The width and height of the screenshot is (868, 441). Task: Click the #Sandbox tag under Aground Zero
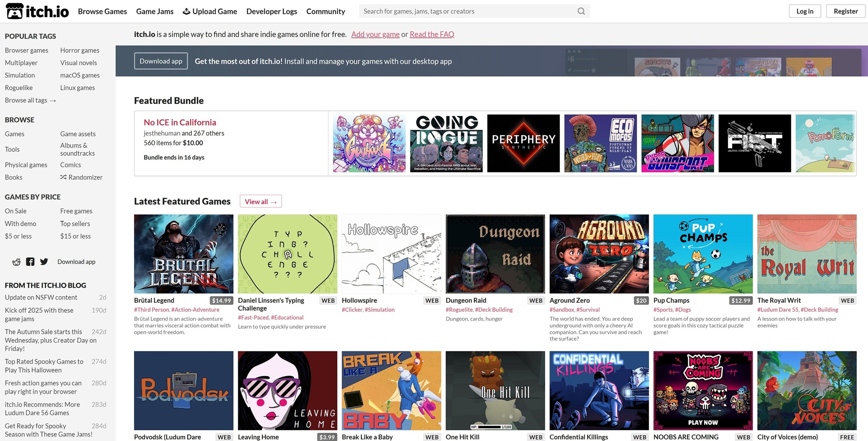tap(562, 310)
